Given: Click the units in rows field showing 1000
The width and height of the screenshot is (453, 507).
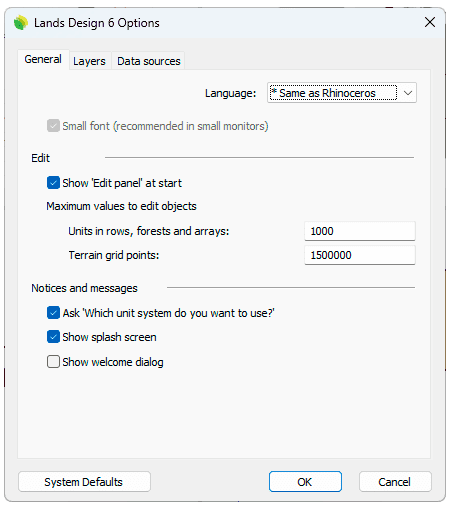Looking at the screenshot, I should (360, 231).
